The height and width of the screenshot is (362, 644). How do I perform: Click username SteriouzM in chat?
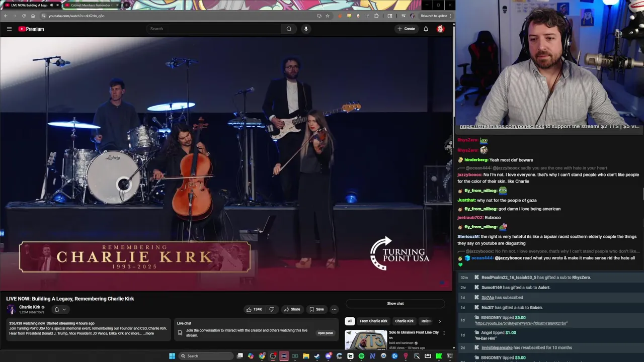click(468, 237)
